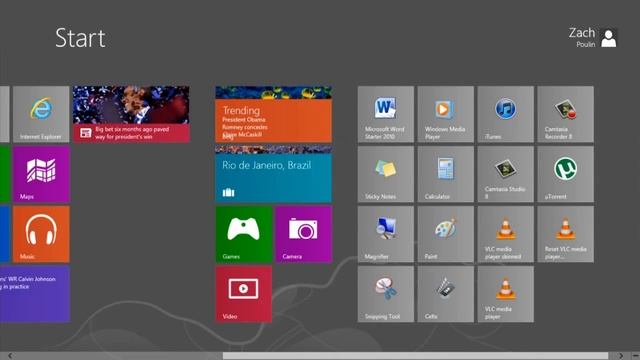
Task: Open the Video tile
Action: point(244,294)
